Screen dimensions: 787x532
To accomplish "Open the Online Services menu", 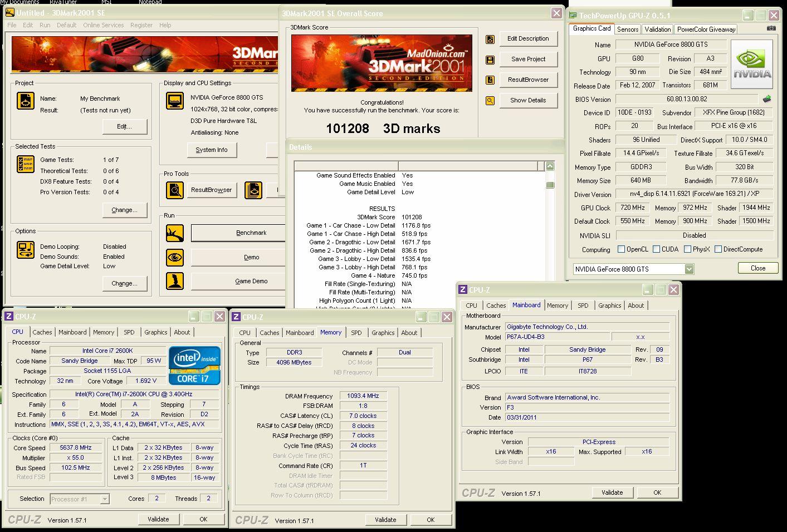I will coord(104,25).
